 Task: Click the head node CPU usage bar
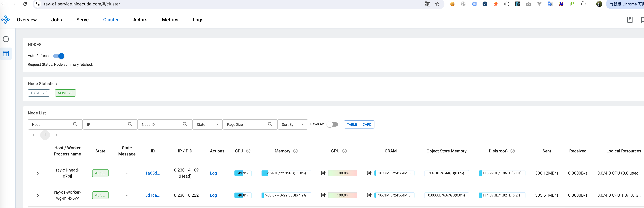coord(242,173)
